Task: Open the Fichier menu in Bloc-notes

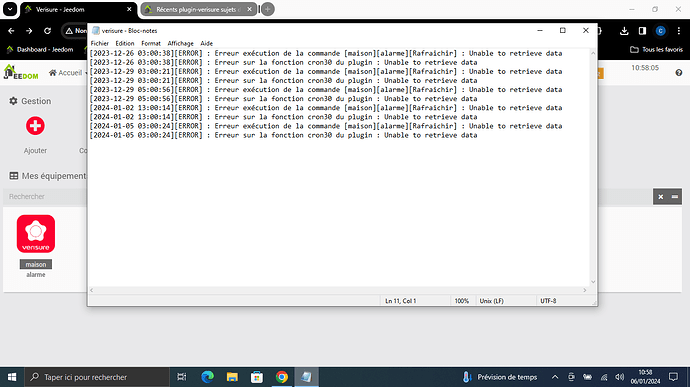Action: pyautogui.click(x=100, y=43)
